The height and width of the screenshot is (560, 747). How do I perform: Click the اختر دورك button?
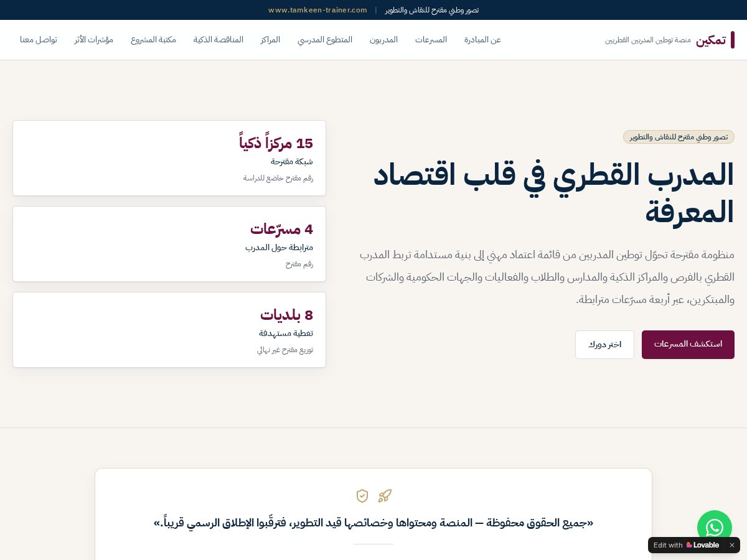pos(604,345)
